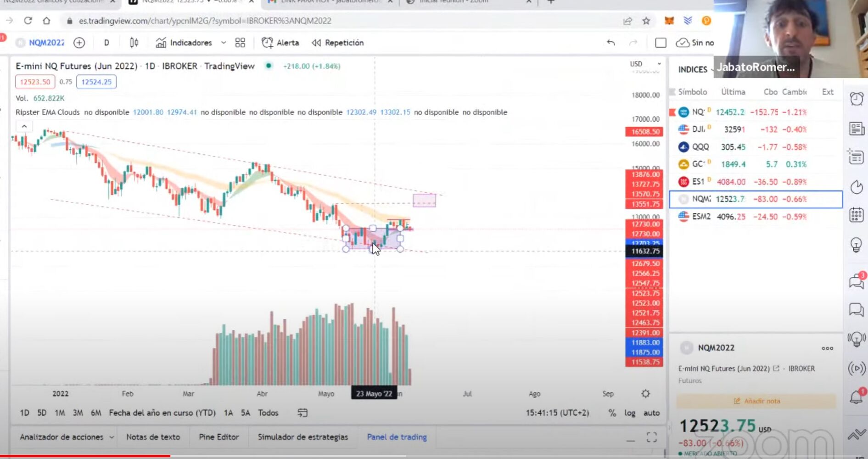Start bar replay with Repetición
Viewport: 868px width, 459px height.
pyautogui.click(x=337, y=43)
